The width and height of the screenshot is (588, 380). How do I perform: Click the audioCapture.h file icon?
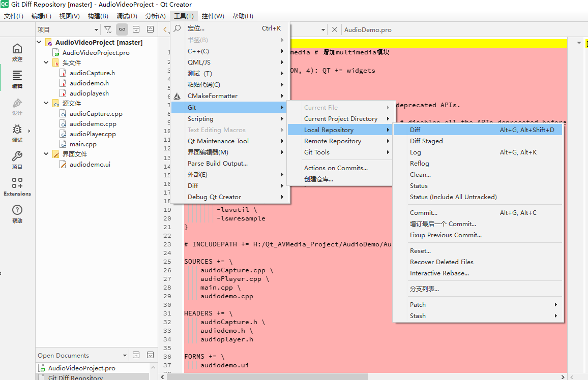(63, 73)
